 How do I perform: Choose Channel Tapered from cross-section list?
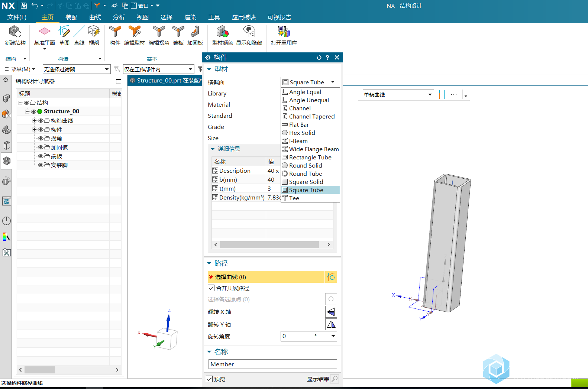point(310,116)
